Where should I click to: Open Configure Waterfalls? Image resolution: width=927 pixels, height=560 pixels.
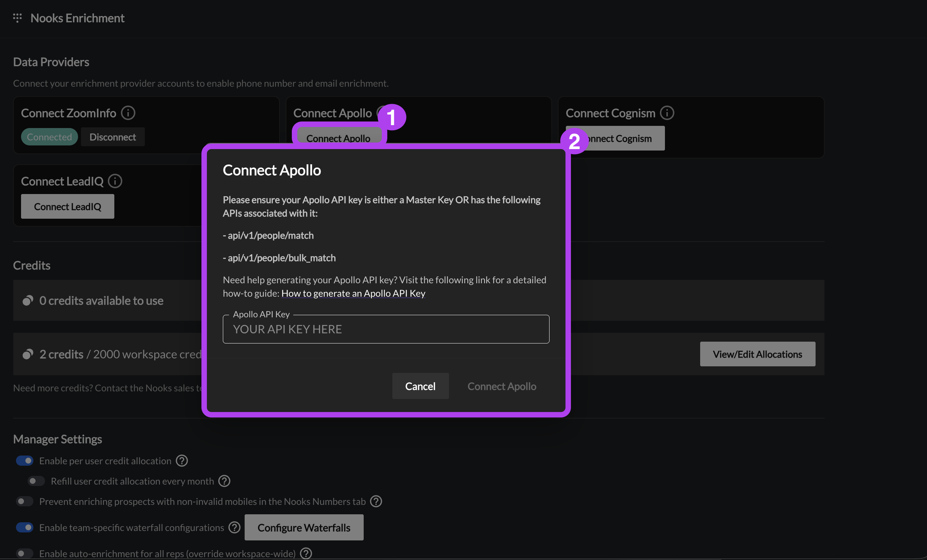coord(304,528)
